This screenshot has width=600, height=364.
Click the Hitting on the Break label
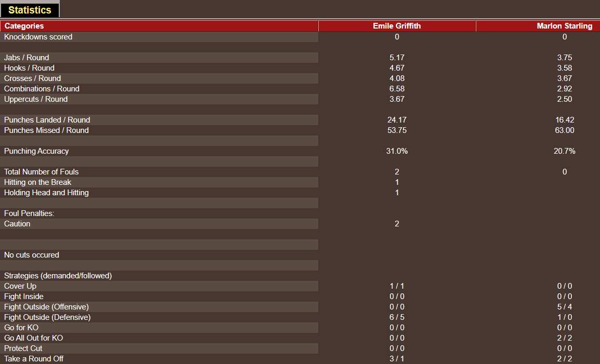[x=37, y=182]
